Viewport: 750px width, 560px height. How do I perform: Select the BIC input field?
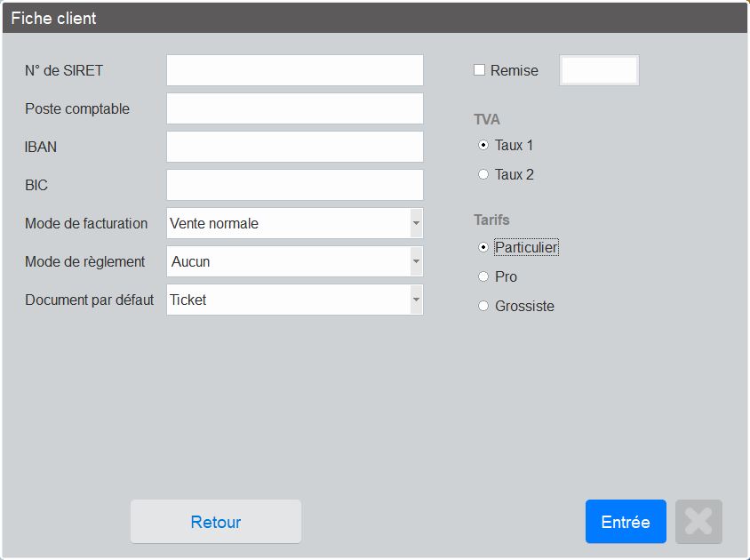[x=295, y=185]
